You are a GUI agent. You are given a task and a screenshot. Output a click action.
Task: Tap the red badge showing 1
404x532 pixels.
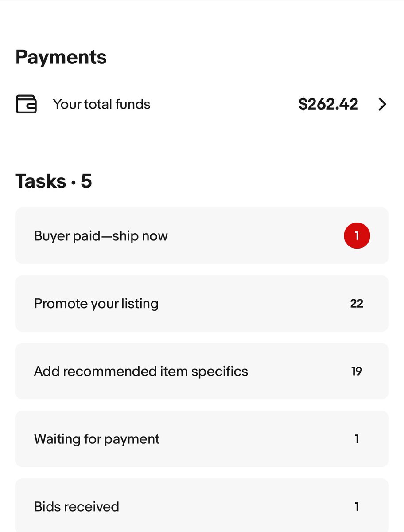coord(357,236)
